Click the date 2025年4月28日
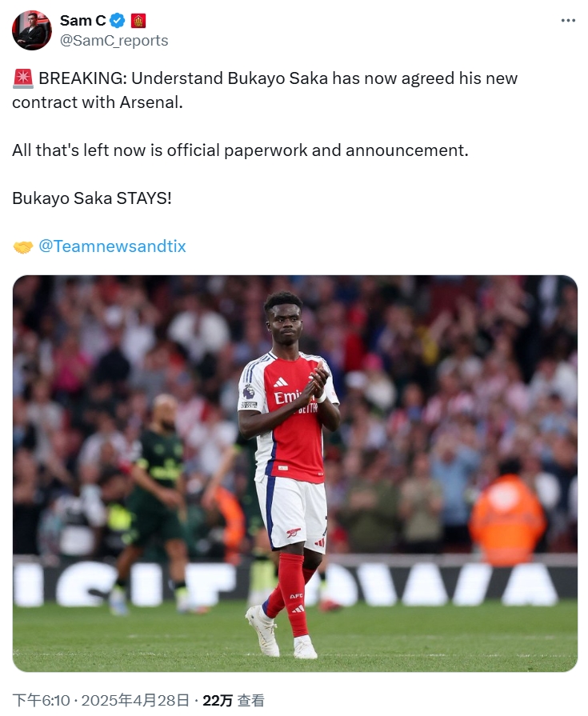This screenshot has width=588, height=716. 135,700
